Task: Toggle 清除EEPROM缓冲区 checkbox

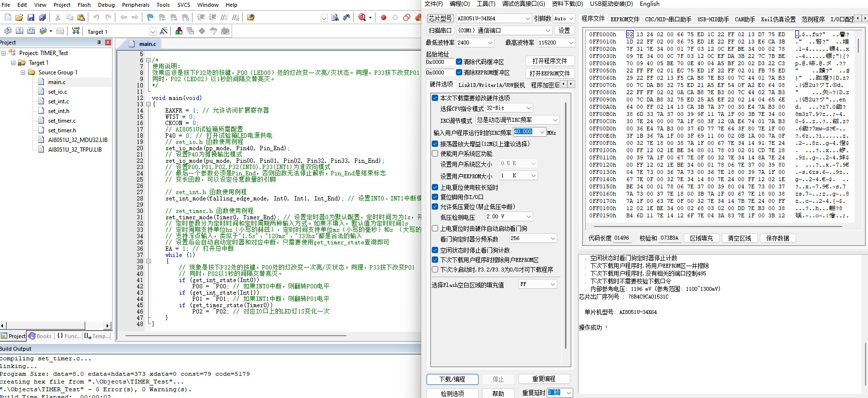Action: (459, 72)
